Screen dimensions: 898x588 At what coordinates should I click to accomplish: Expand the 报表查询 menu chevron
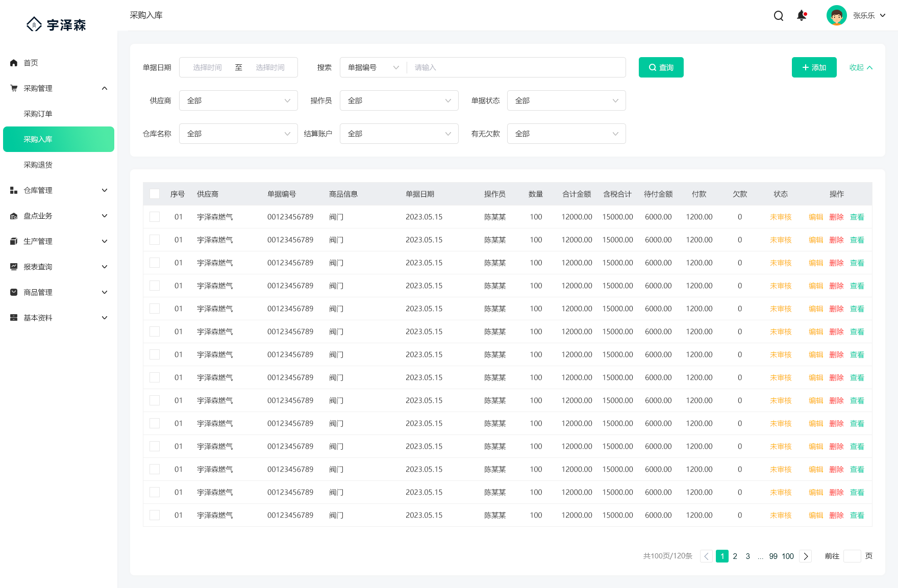tap(105, 267)
